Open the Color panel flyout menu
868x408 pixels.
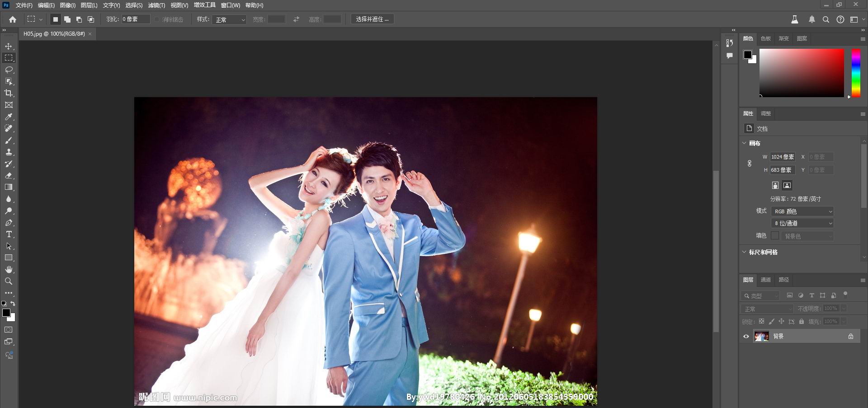[863, 39]
